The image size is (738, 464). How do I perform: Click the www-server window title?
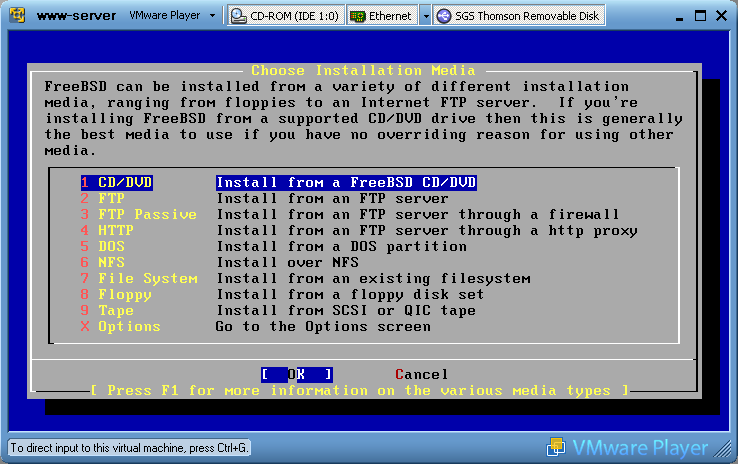tap(76, 16)
